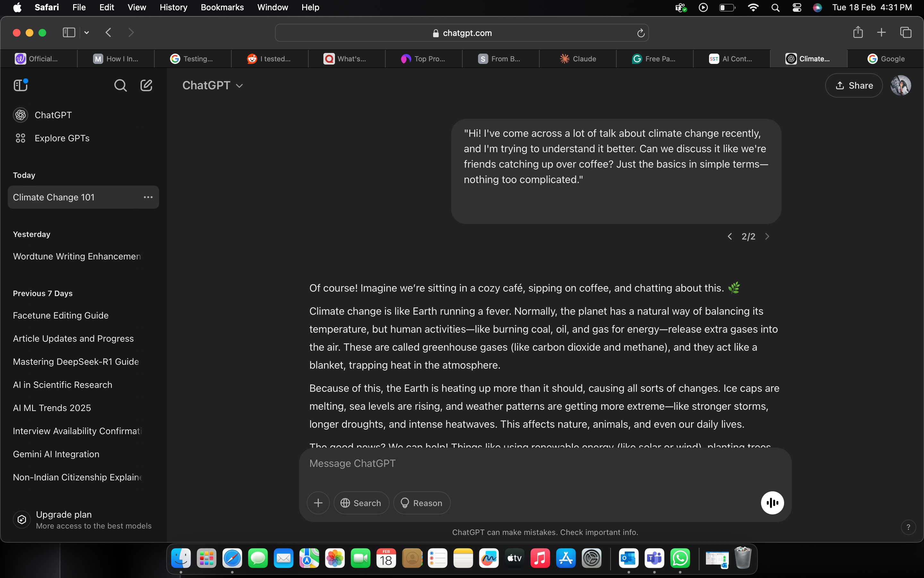Open Mastering DeepSeek-R1 Guide chat
Screen dimensions: 924x578
[x=83, y=362]
